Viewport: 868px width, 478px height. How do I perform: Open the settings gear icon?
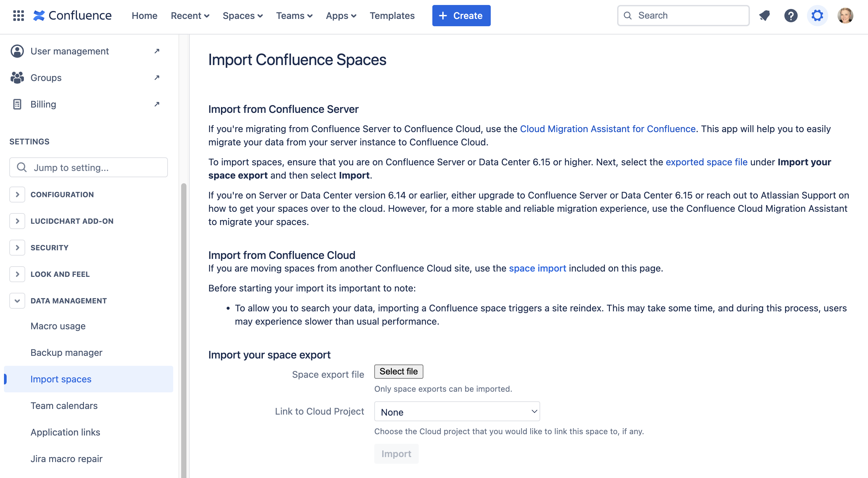pyautogui.click(x=818, y=15)
